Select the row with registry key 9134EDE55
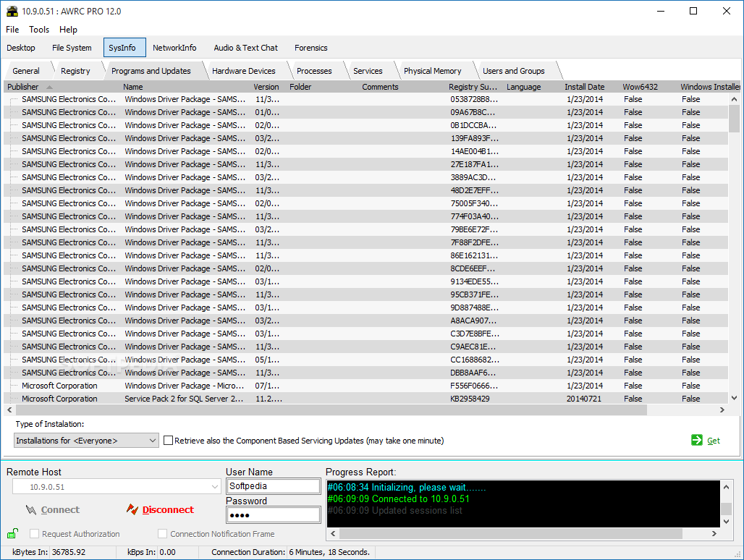 (365, 281)
